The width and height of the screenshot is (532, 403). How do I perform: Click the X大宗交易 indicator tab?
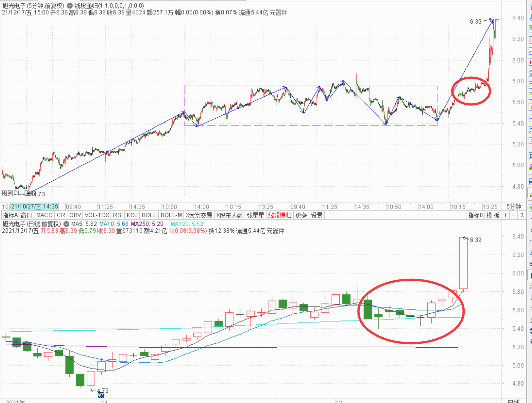coord(199,215)
